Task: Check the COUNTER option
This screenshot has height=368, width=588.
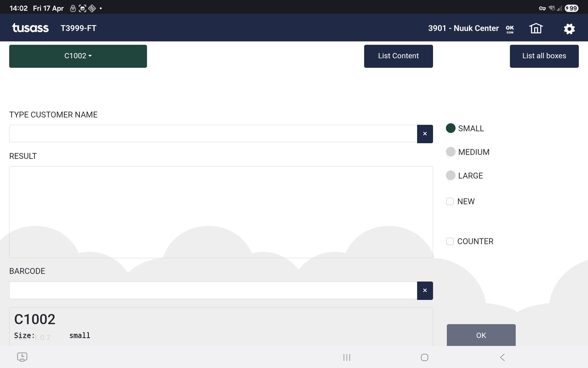Action: click(x=450, y=241)
